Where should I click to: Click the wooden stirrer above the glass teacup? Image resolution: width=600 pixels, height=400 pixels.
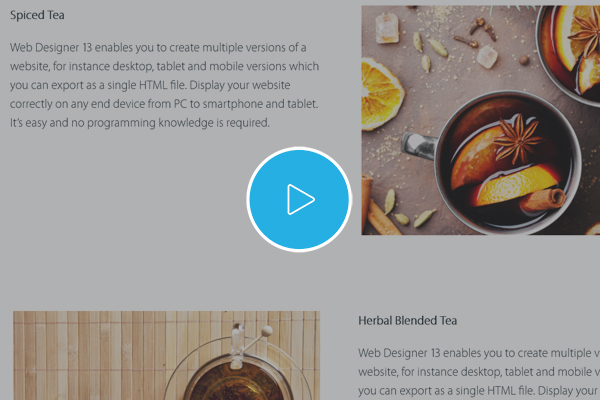[257, 339]
